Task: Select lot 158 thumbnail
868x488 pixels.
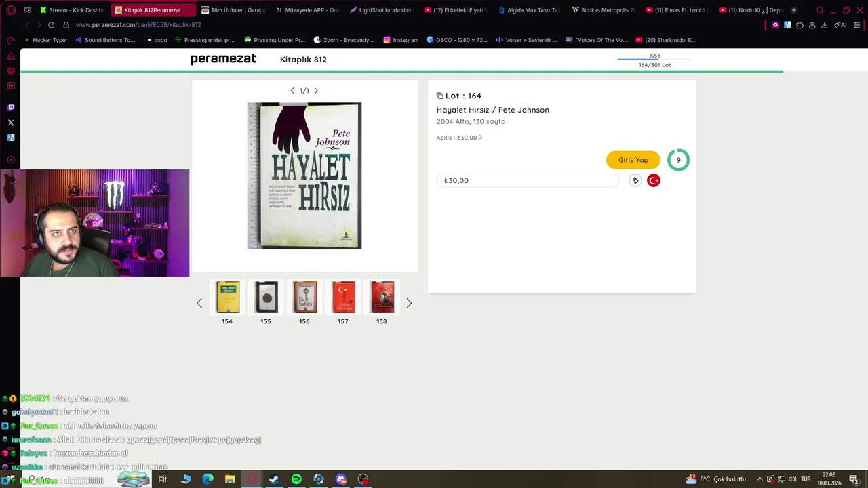Action: point(382,298)
